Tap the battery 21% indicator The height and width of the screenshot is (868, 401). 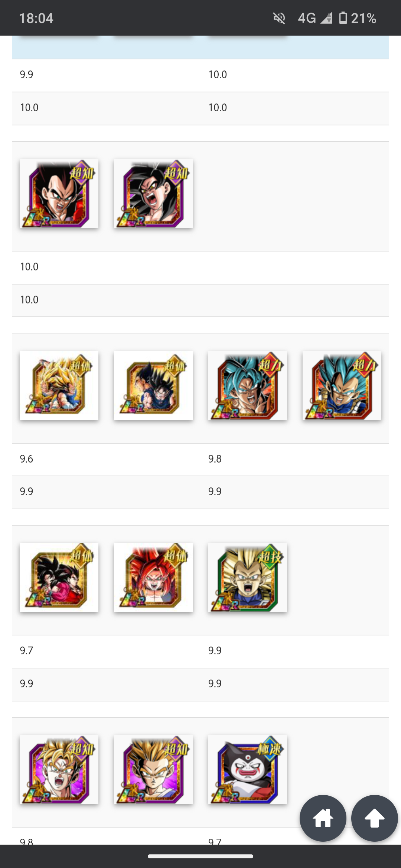pyautogui.click(x=358, y=18)
